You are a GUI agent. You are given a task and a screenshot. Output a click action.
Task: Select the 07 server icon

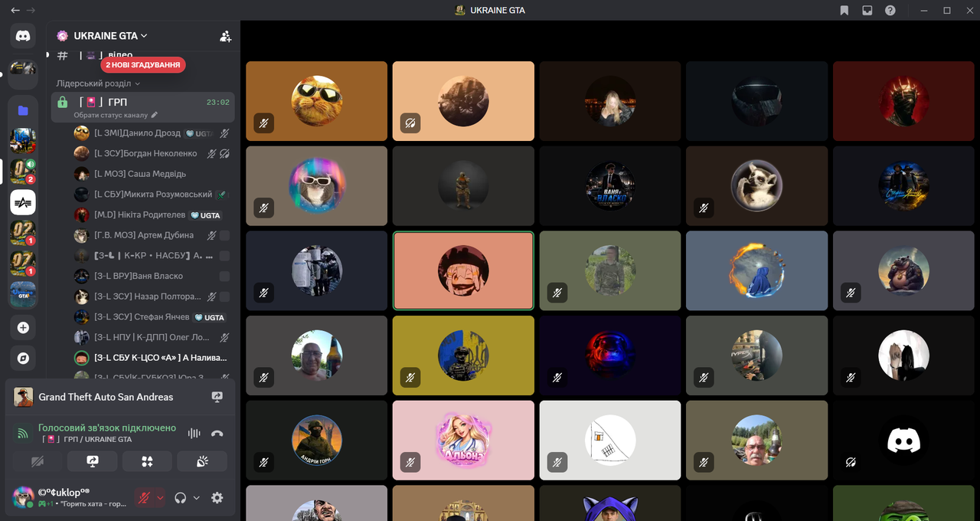tap(23, 264)
